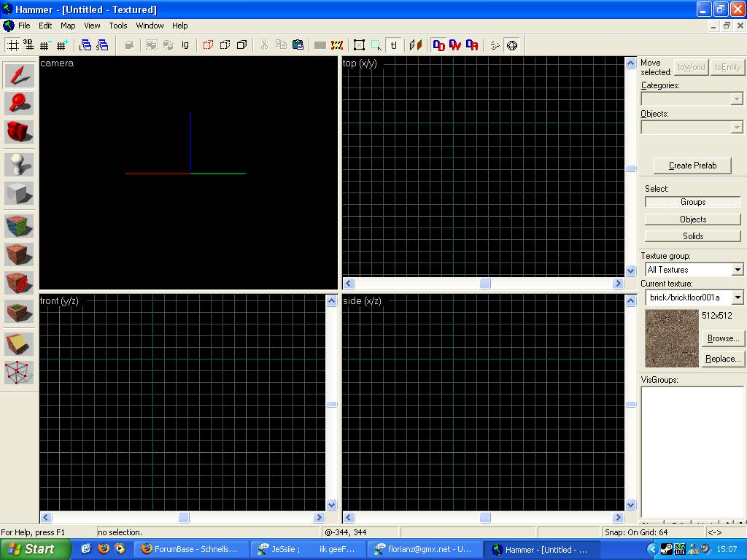Click the Hide unselected objects icon (black dashed cube)
747x560 pixels.
225,45
